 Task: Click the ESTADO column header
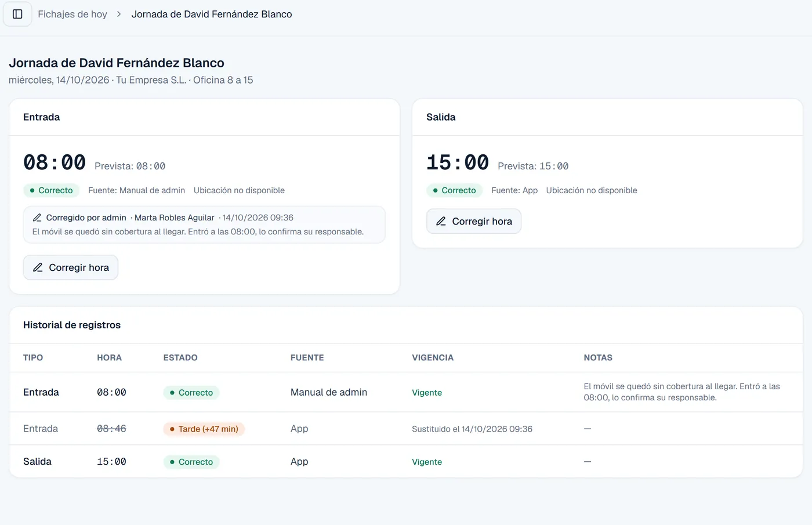pyautogui.click(x=180, y=357)
